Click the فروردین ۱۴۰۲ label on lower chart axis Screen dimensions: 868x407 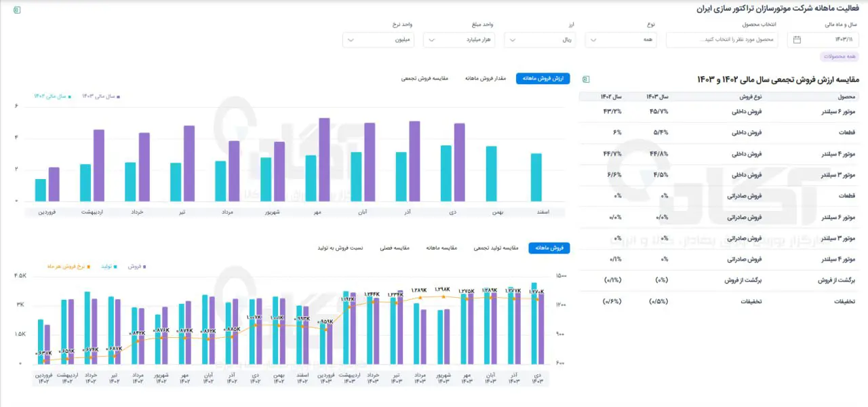43,378
